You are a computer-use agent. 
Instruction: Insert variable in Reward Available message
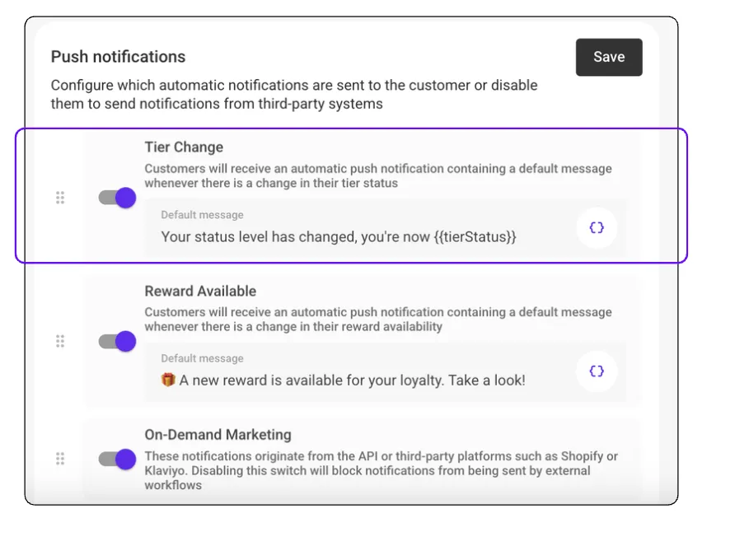597,371
